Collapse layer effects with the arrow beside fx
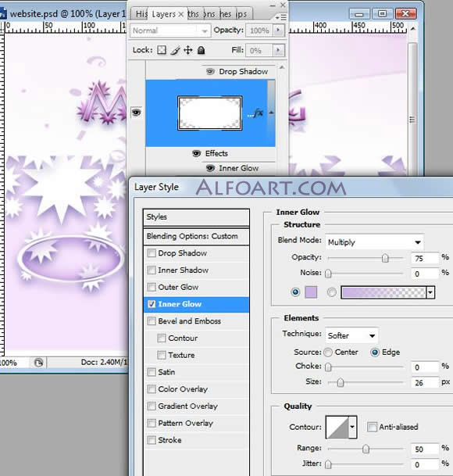Viewport: 453px width, 476px height. point(271,113)
